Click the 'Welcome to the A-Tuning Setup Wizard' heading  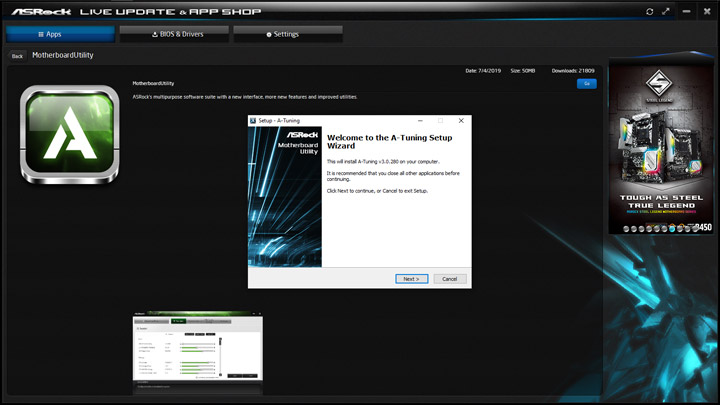coord(389,141)
